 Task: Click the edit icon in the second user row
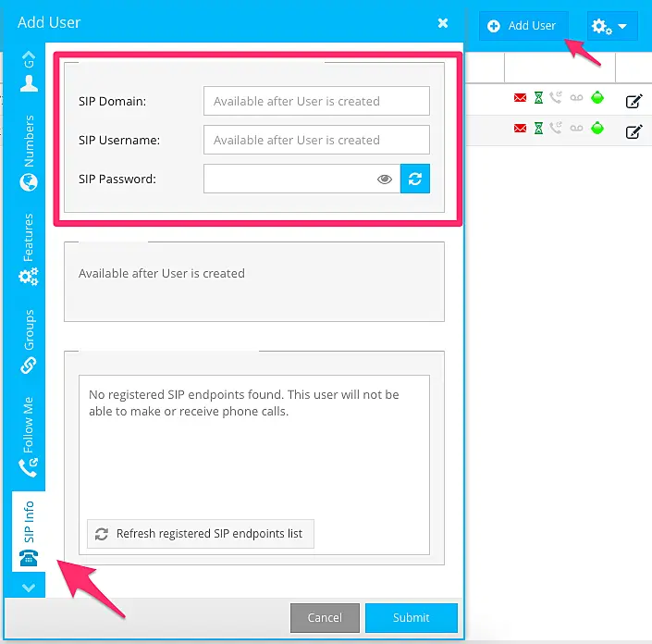(634, 131)
